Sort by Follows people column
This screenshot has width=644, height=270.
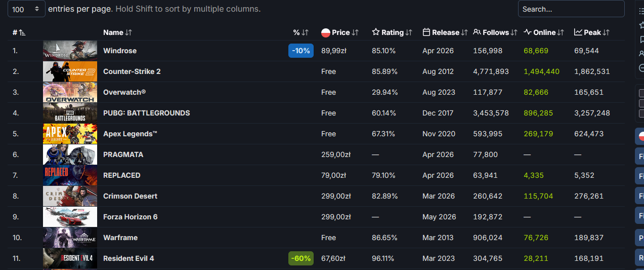pos(495,32)
